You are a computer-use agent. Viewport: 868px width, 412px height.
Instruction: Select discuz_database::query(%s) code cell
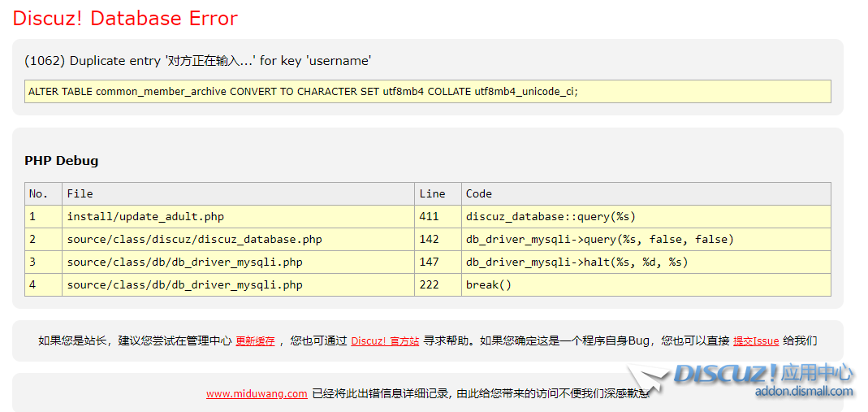coord(646,216)
